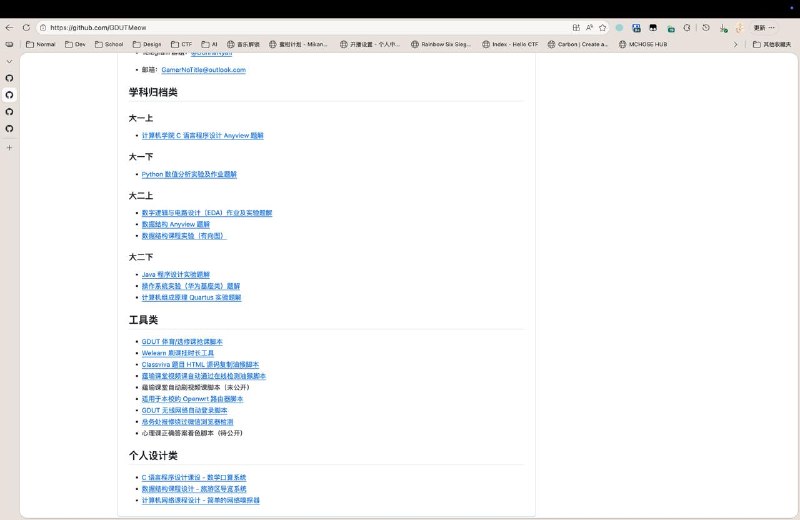Open the Design bookmarks folder
Screen dimensions: 800x520
tap(147, 44)
